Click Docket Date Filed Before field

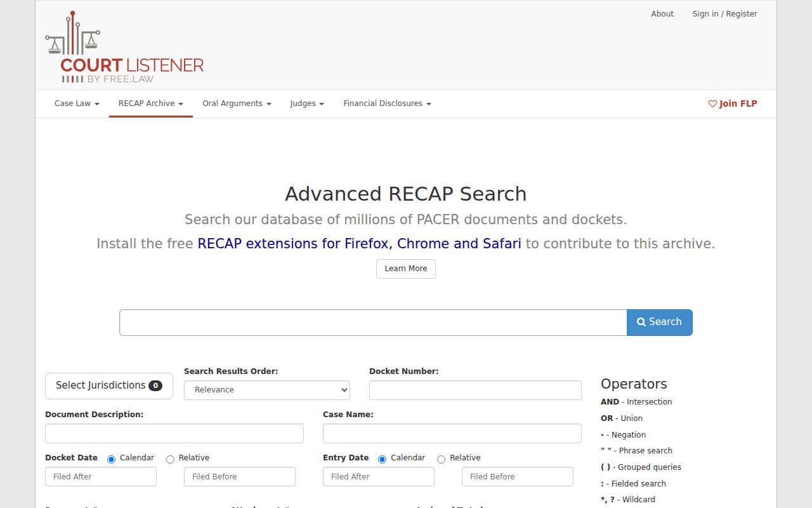[240, 477]
